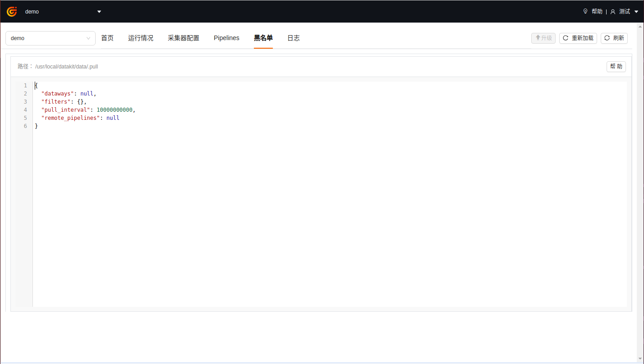The width and height of the screenshot is (644, 364).
Task: Click the closing brace on line 6
Action: coord(37,126)
